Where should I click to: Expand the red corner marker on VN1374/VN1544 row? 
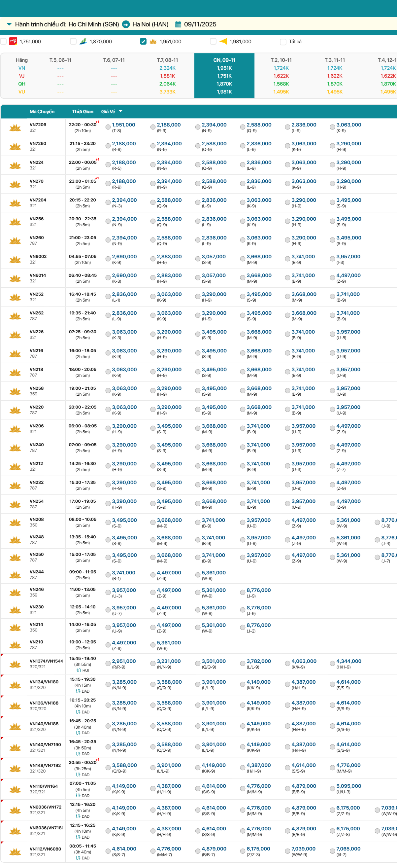(2, 655)
